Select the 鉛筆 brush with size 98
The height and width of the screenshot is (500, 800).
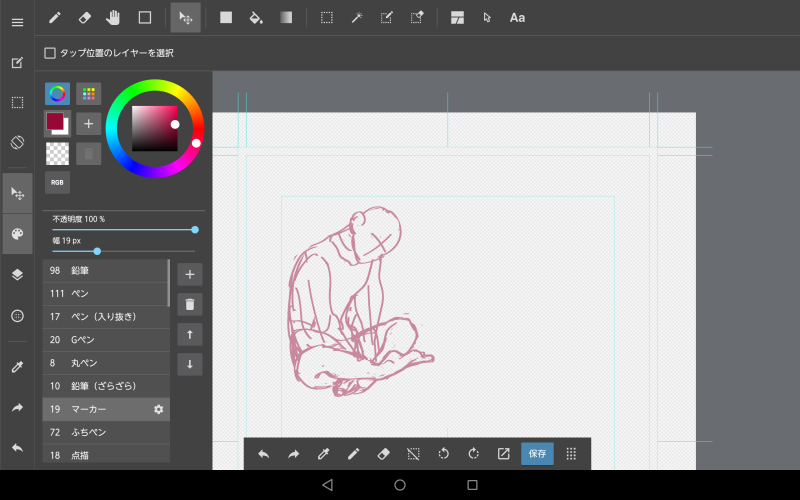click(105, 270)
